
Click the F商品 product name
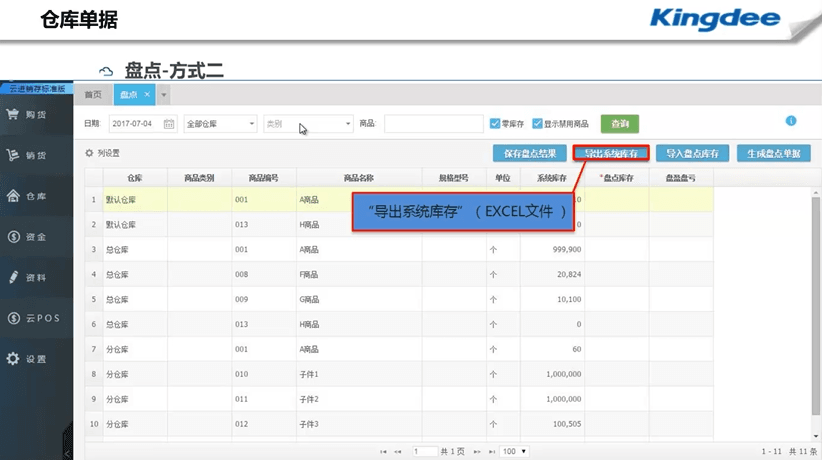[309, 274]
